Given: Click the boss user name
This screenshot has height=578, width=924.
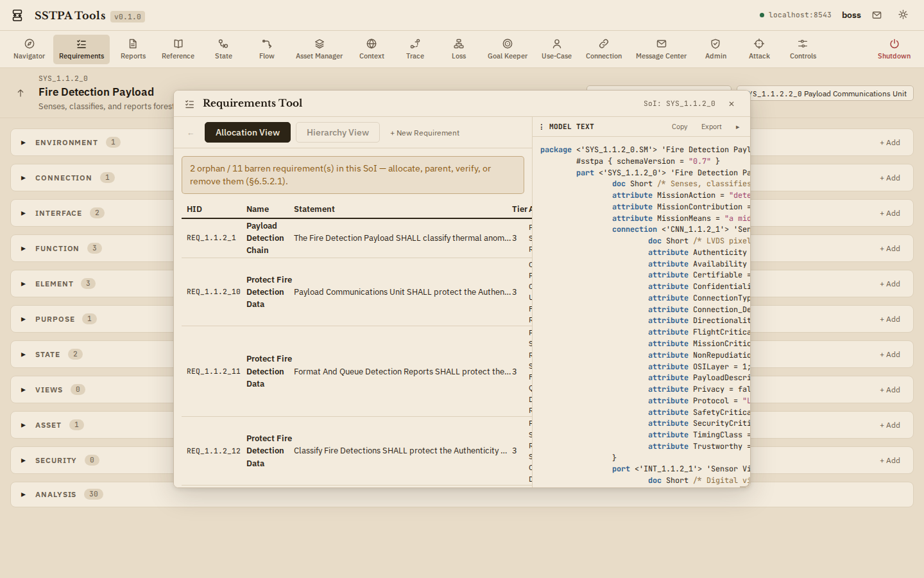Looking at the screenshot, I should click(851, 15).
